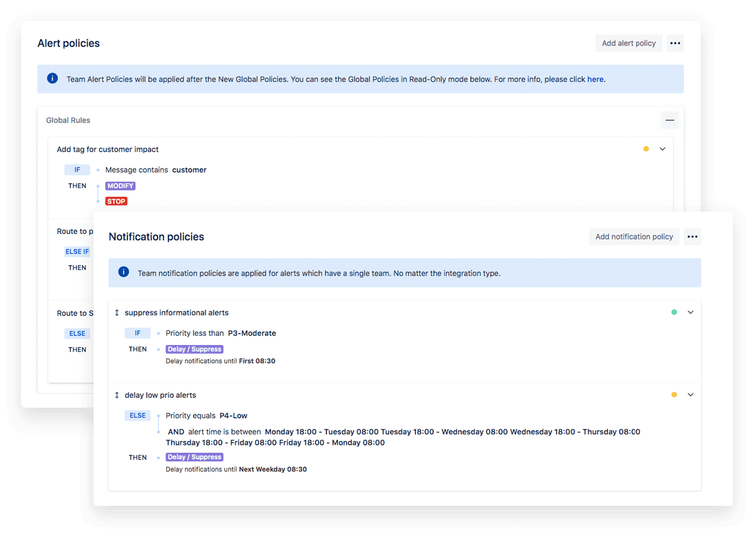Collapse the Global Rules section
756x539 pixels.
click(x=669, y=120)
